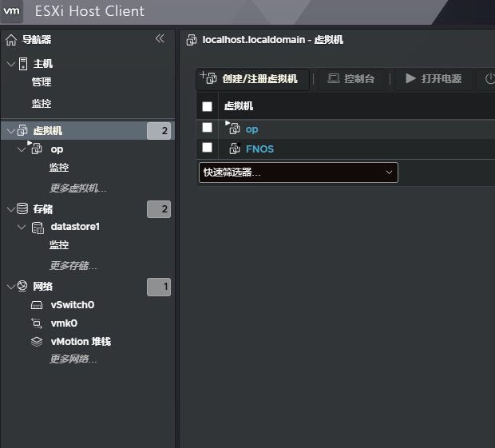Click the 打开电源 button
Screen dimensions: 495x448
[x=434, y=79]
